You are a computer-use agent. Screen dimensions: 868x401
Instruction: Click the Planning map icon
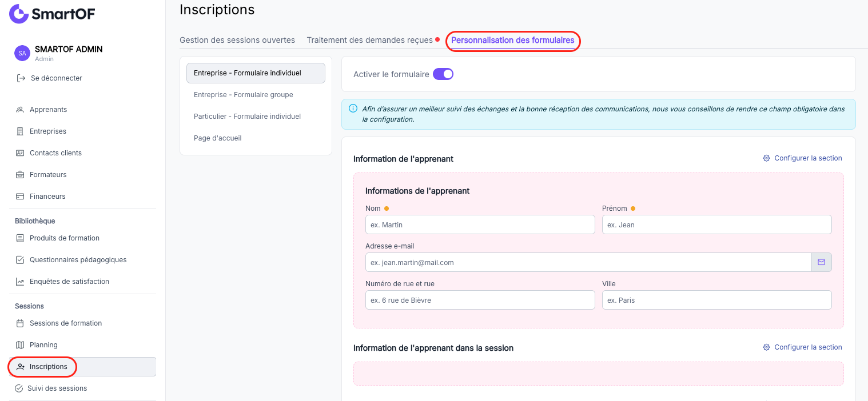pos(20,345)
